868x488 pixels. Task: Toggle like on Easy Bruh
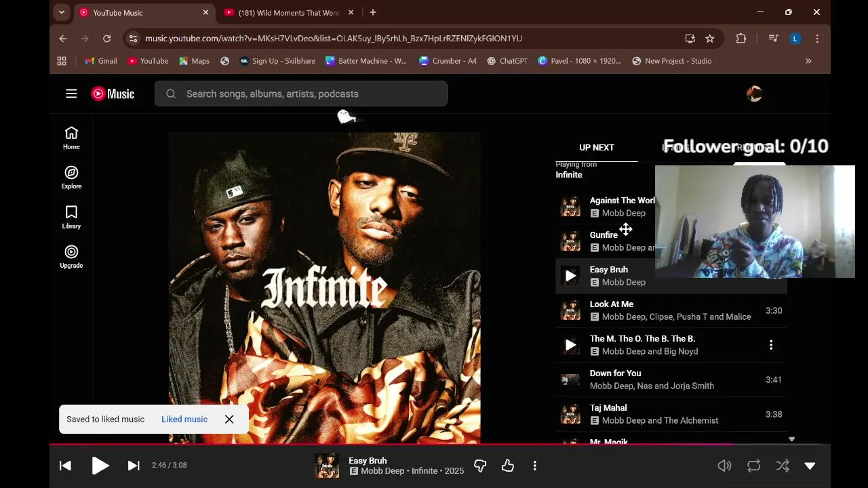tap(508, 466)
